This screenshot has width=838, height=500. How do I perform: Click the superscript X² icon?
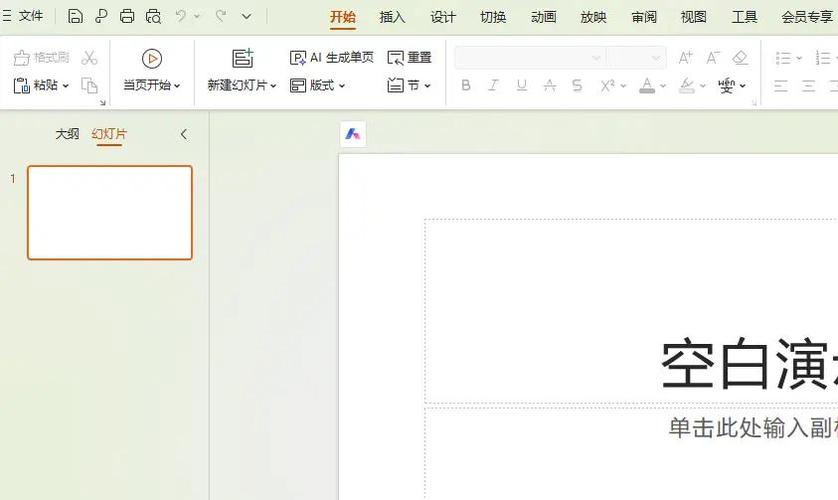[x=608, y=85]
